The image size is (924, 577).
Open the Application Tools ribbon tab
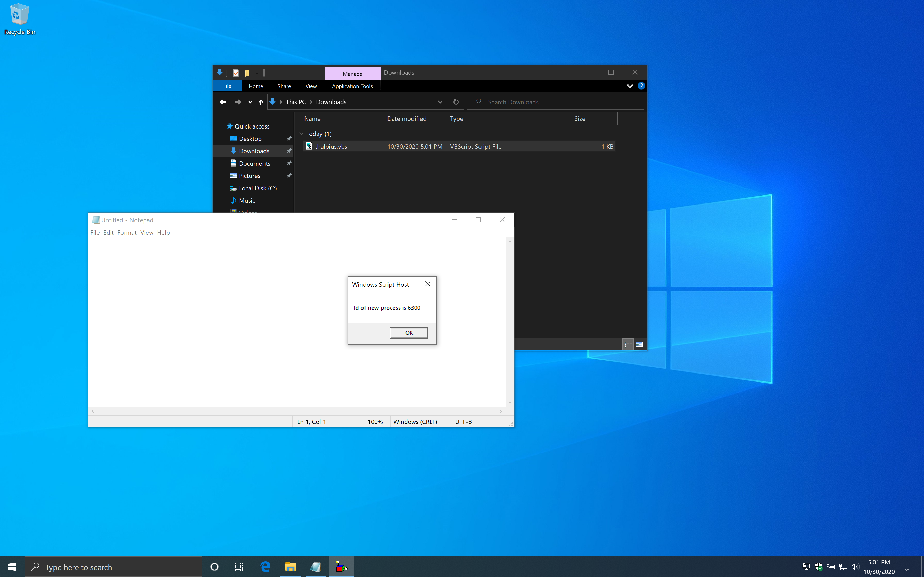coord(352,86)
